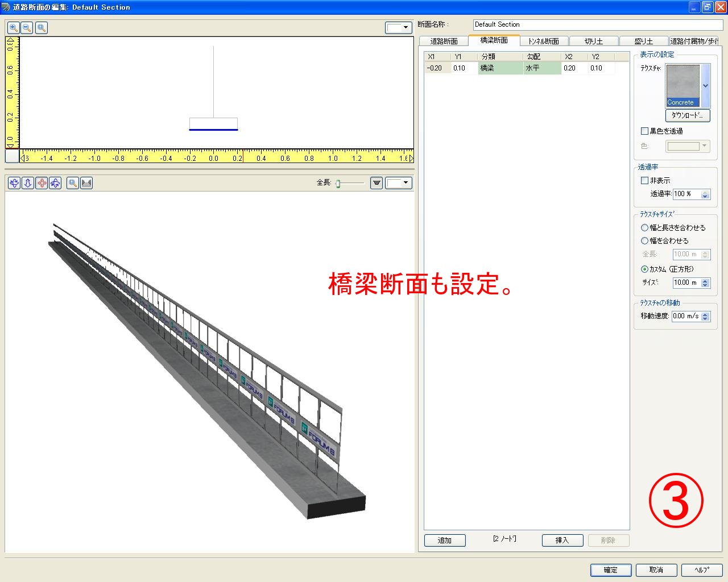Screen dimensions: 728x582
Task: Click the 取消 button
Action: tap(656, 570)
